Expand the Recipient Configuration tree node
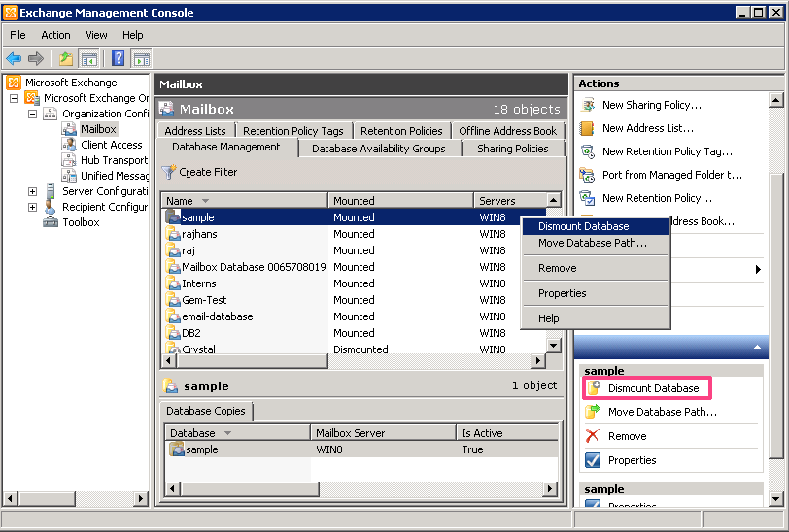This screenshot has width=789, height=532. (33, 207)
